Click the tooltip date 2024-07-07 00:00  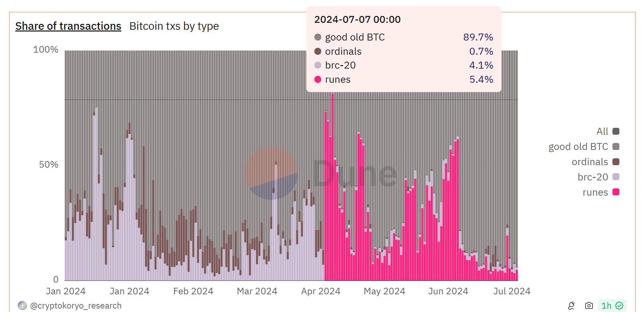[x=358, y=19]
